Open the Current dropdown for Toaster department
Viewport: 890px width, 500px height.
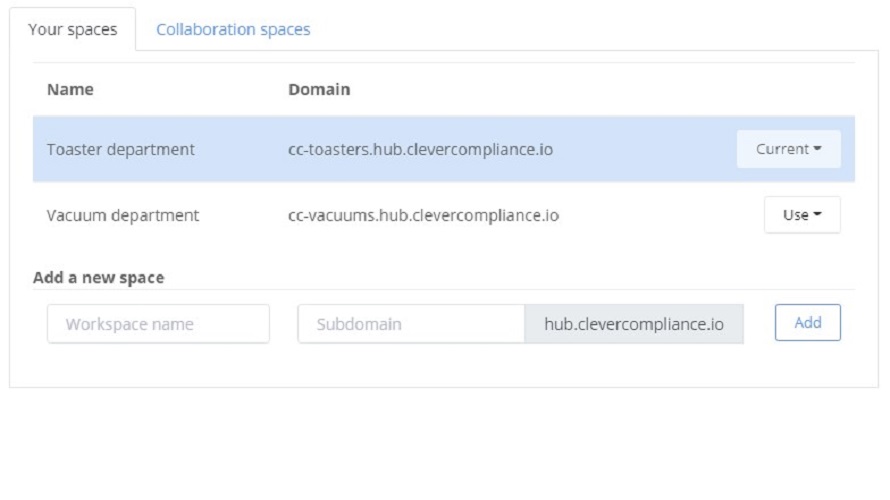pos(788,149)
